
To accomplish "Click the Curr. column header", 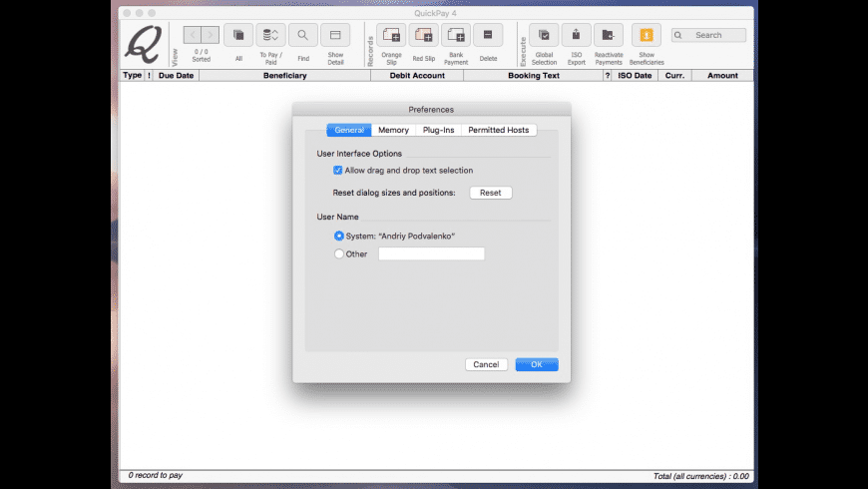I will (674, 75).
